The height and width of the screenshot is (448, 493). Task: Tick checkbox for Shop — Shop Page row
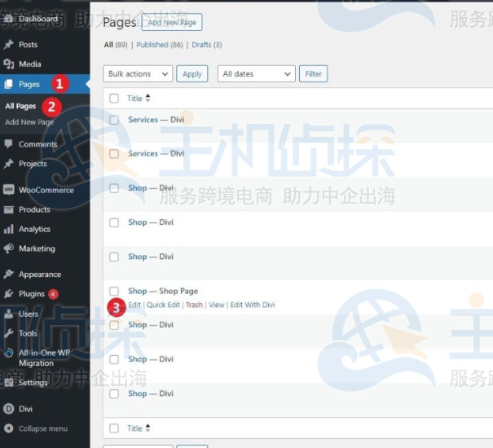tap(114, 291)
